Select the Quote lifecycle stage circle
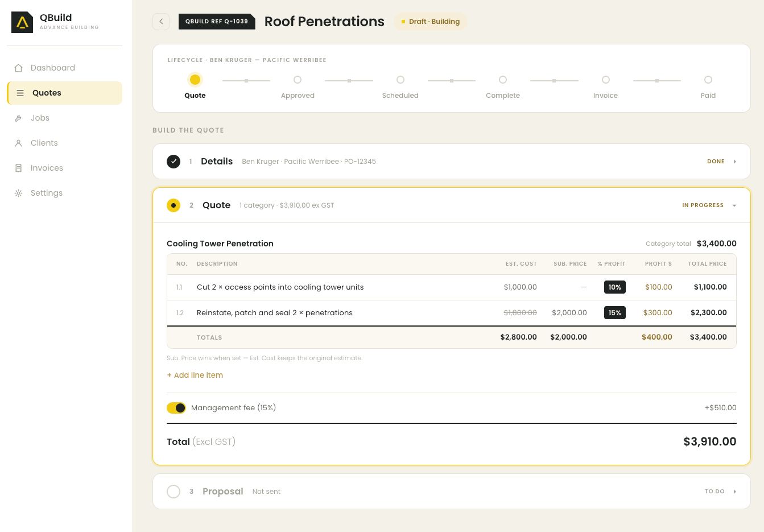 coord(195,80)
